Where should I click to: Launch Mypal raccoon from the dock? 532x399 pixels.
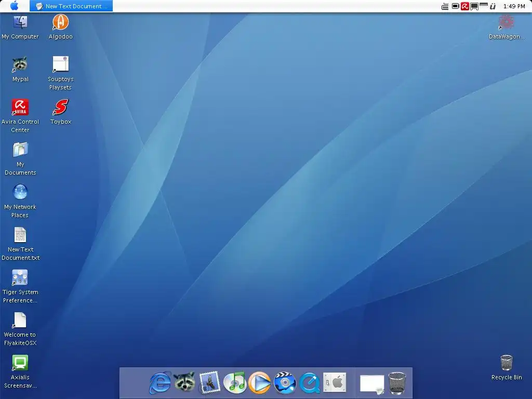click(184, 382)
